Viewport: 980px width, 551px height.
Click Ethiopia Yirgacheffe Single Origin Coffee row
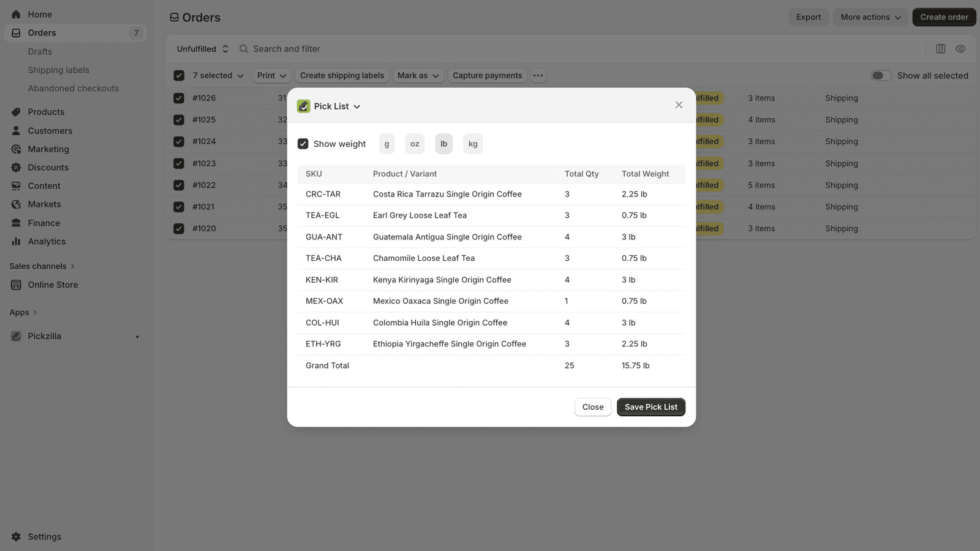(491, 344)
